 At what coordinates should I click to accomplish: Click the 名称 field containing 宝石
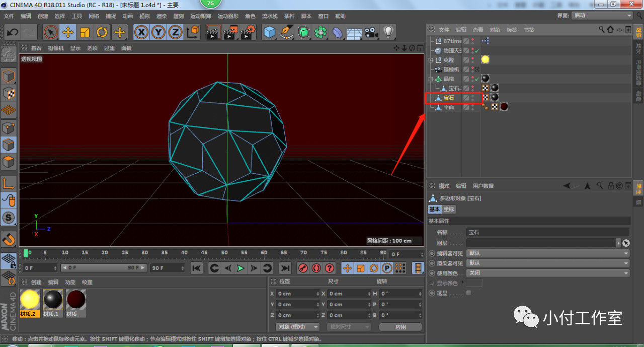[547, 232]
